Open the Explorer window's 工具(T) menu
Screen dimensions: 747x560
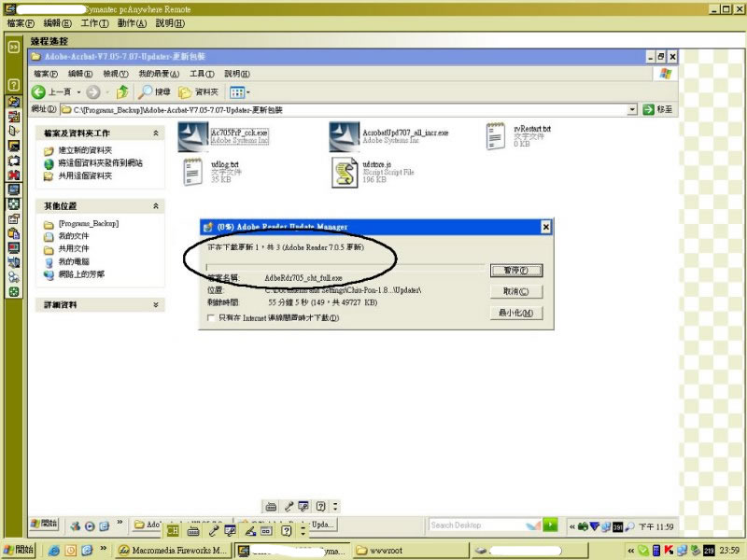click(202, 74)
